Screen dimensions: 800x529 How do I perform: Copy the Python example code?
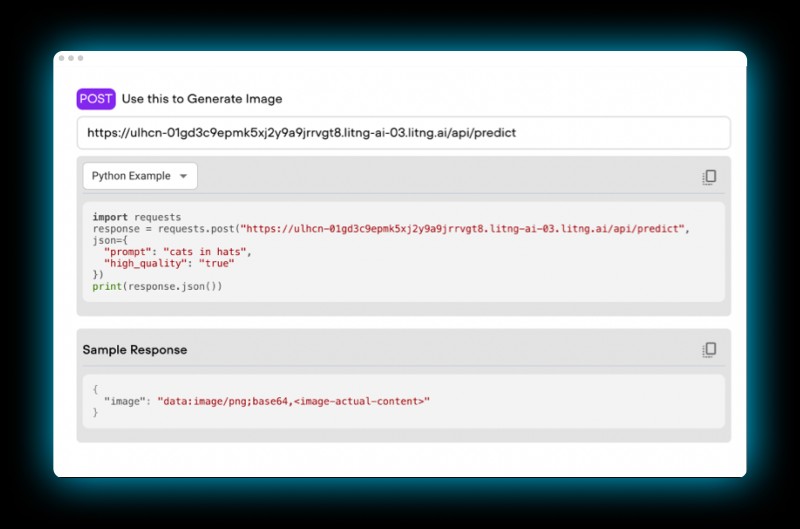tap(709, 177)
